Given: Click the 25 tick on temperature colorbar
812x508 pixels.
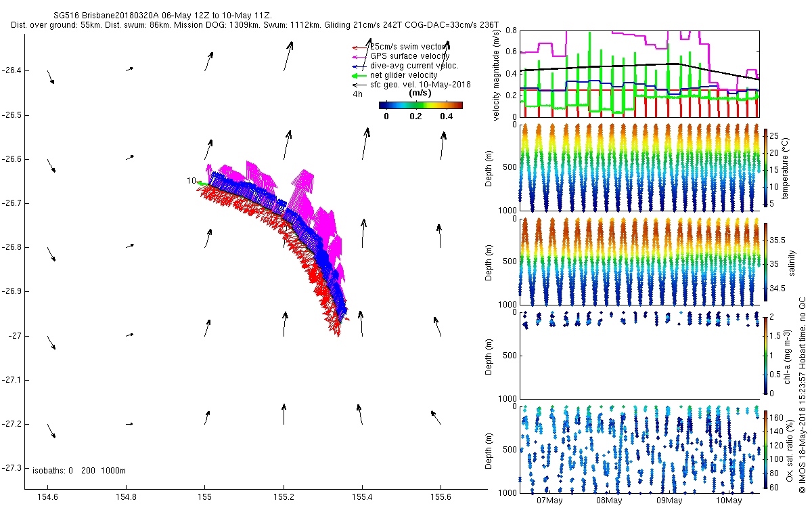Looking at the screenshot, I should 775,135.
